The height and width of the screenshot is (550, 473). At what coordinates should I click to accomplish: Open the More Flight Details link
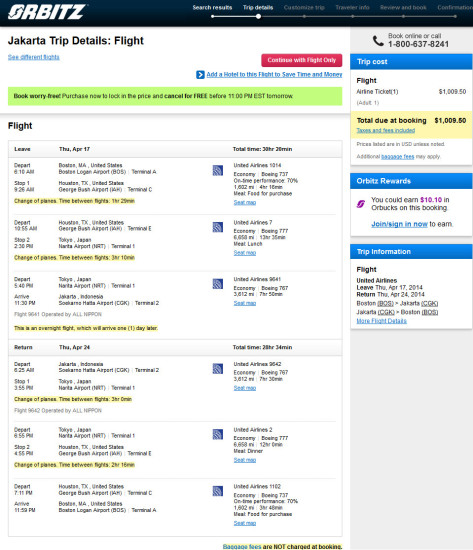(x=381, y=321)
